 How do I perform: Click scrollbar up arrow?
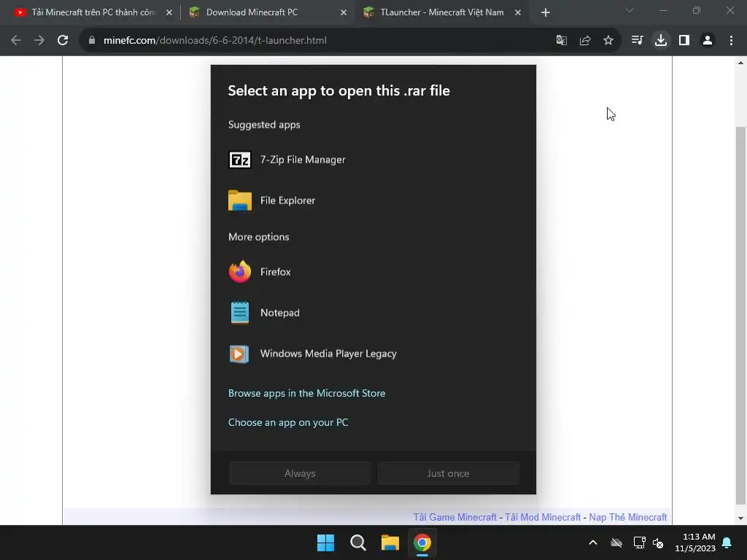740,63
